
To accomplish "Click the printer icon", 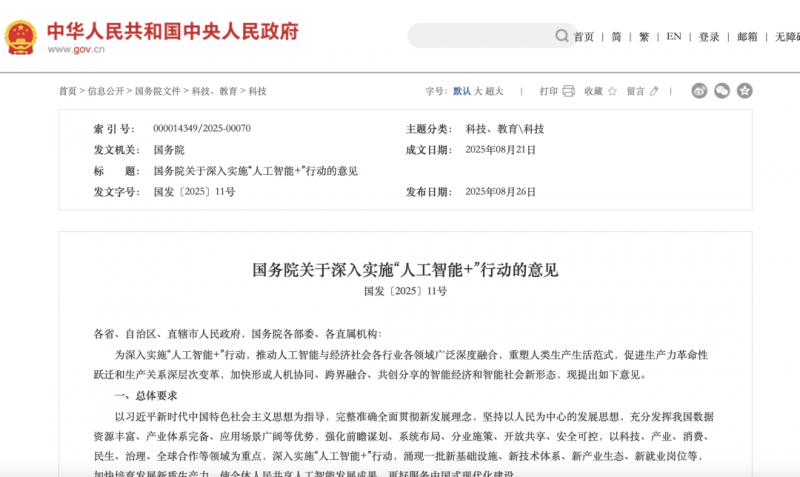I will pos(568,91).
